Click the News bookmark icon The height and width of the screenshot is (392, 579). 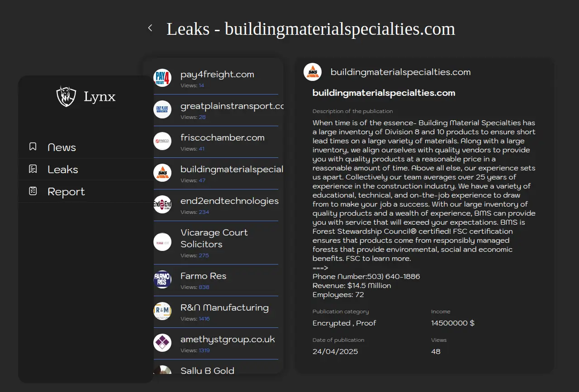(33, 146)
